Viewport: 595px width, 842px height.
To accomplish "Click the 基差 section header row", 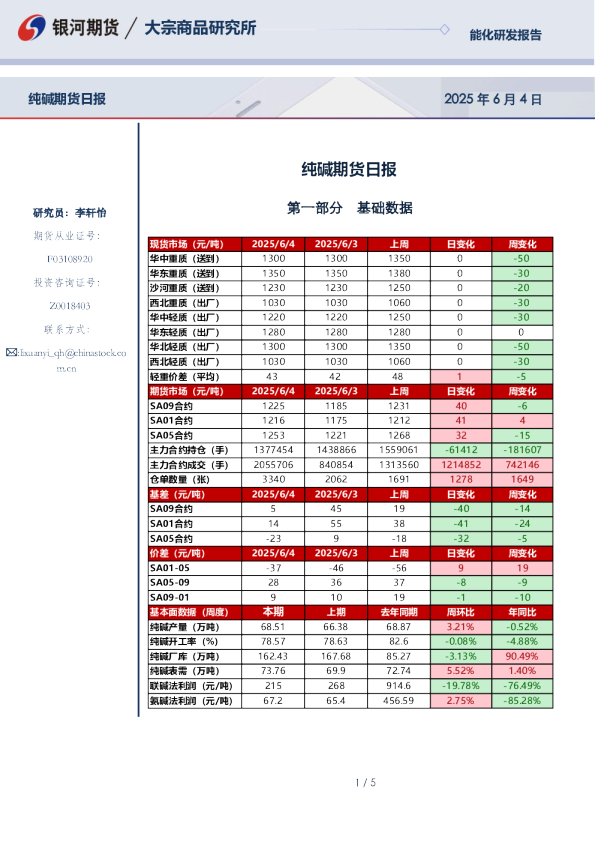I will 351,495.
